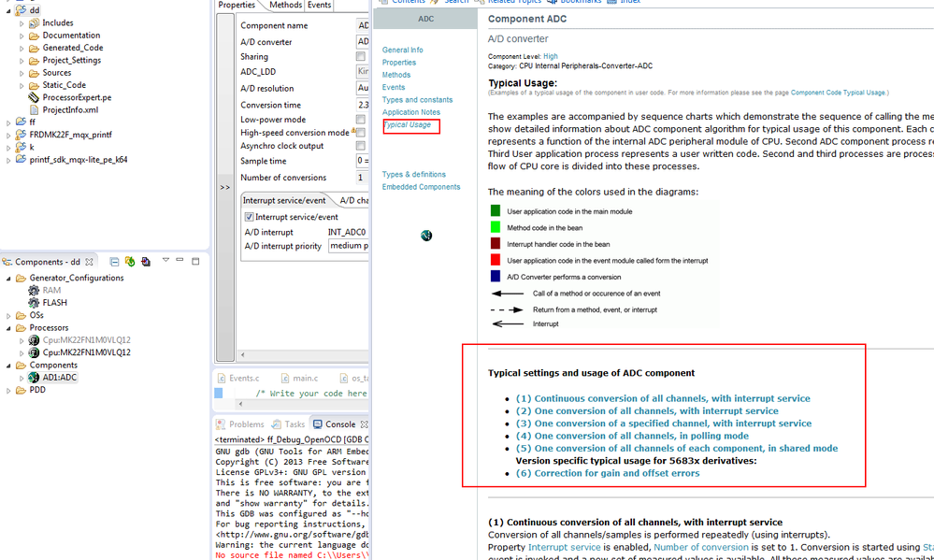Open the A/D channels sub-tab

pos(352,200)
